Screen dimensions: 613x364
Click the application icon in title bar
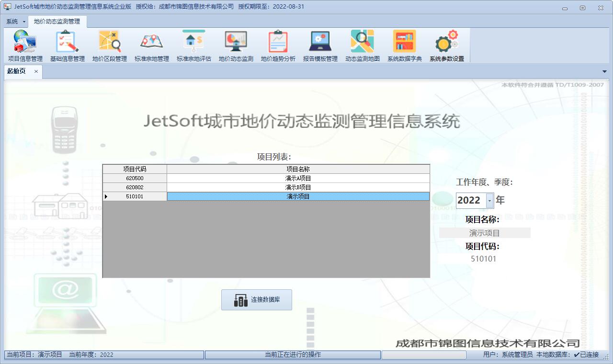click(7, 7)
